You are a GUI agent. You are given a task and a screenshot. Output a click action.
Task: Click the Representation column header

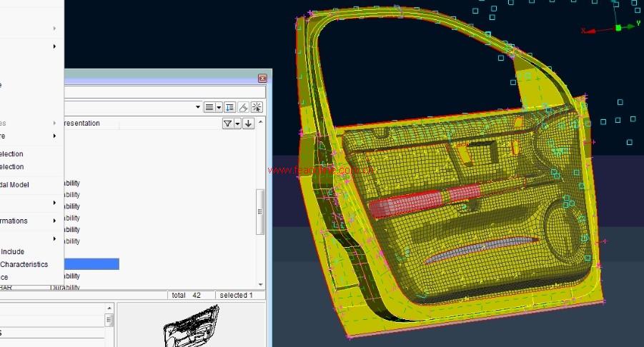[82, 124]
